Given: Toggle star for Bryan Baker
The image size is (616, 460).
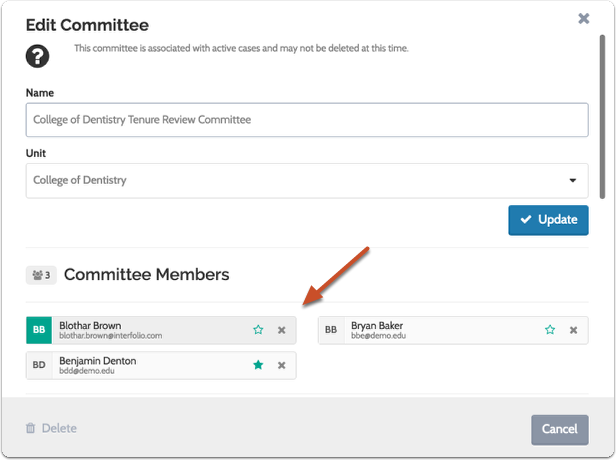Looking at the screenshot, I should [x=550, y=330].
